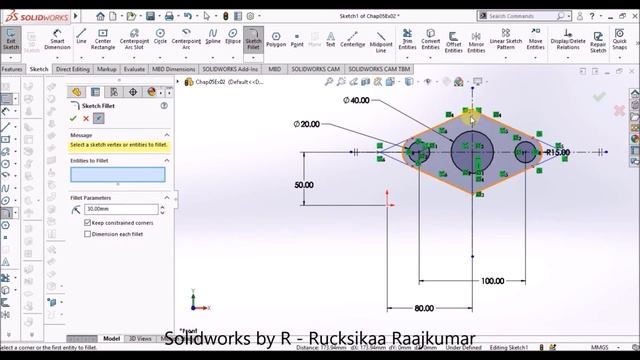Open the Line tool dropdown arrow

pos(81,57)
